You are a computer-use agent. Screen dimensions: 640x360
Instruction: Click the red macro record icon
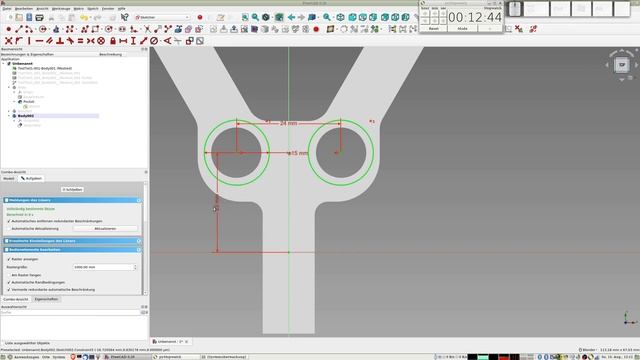coord(200,17)
